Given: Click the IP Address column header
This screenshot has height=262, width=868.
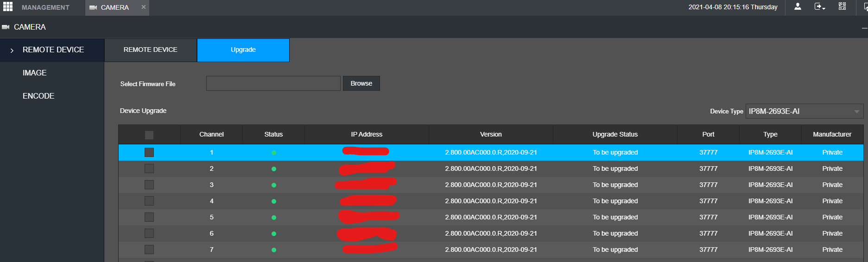Looking at the screenshot, I should (x=367, y=134).
